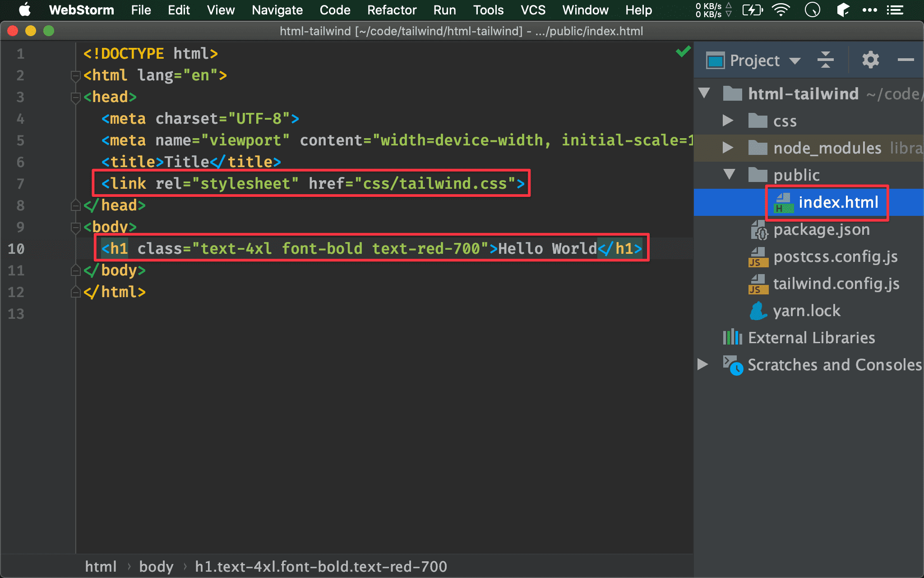Image resolution: width=924 pixels, height=578 pixels.
Task: Select the public folder
Action: point(796,175)
